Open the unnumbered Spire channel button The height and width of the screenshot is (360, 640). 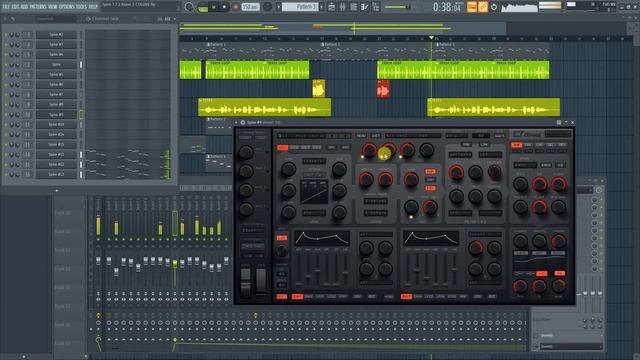(56, 64)
